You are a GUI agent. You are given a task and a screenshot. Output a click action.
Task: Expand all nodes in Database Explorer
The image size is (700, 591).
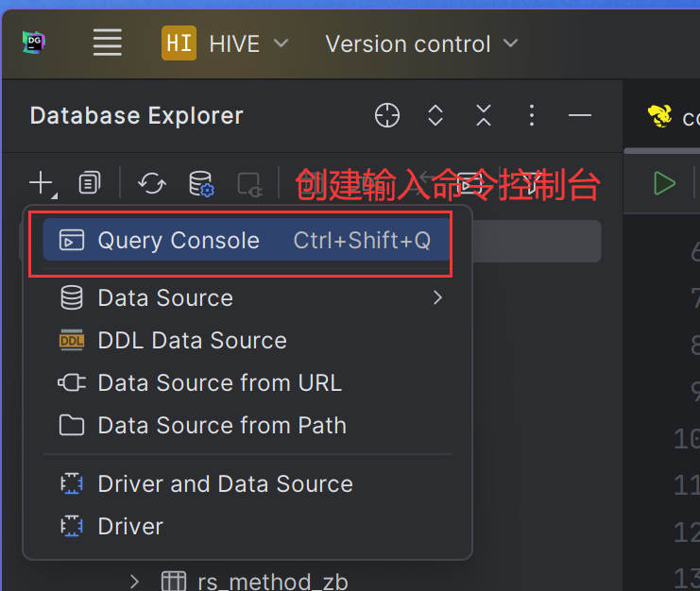coord(435,115)
